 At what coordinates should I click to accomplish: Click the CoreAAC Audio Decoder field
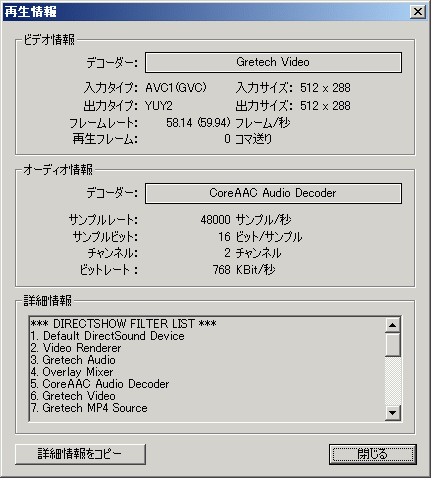[x=273, y=193]
